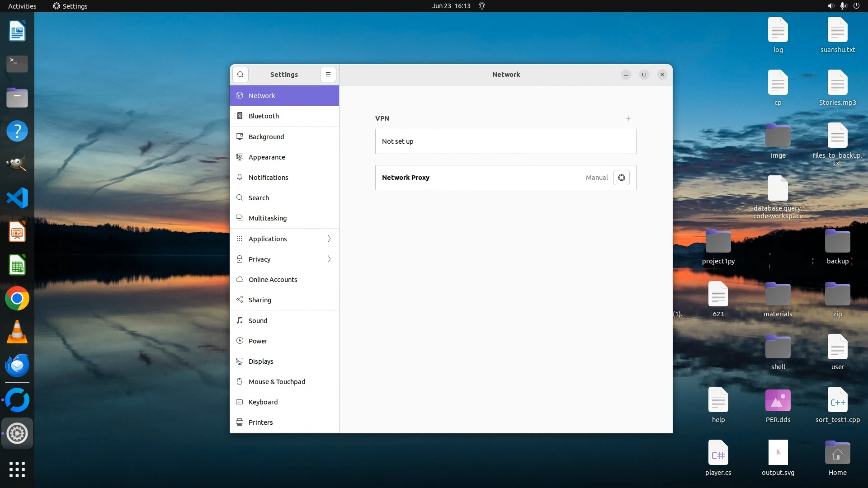The image size is (868, 488).
Task: Open Bluetooth settings panel
Action: click(264, 116)
